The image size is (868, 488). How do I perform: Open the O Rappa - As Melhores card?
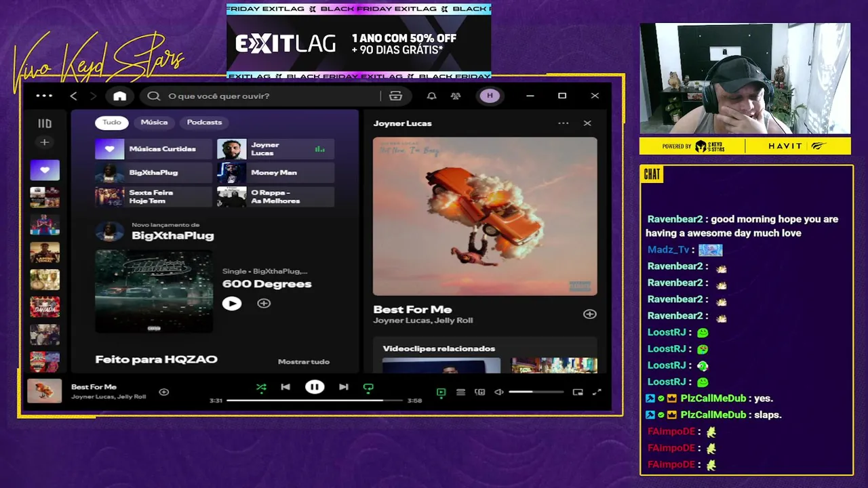275,197
